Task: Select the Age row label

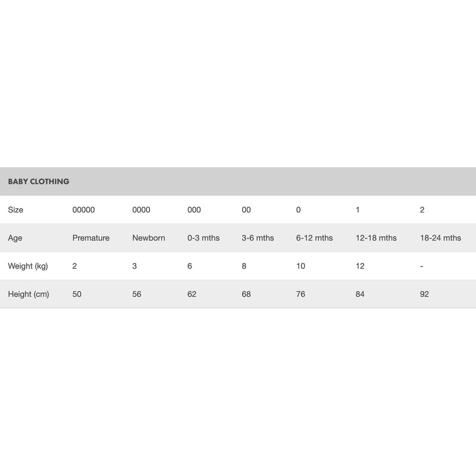Action: (15, 238)
